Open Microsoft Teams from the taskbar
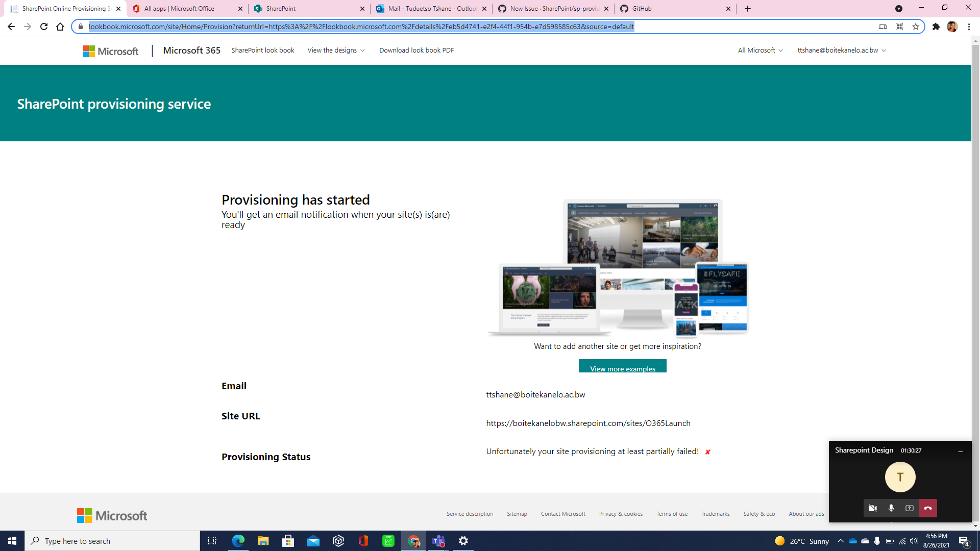 coord(438,541)
